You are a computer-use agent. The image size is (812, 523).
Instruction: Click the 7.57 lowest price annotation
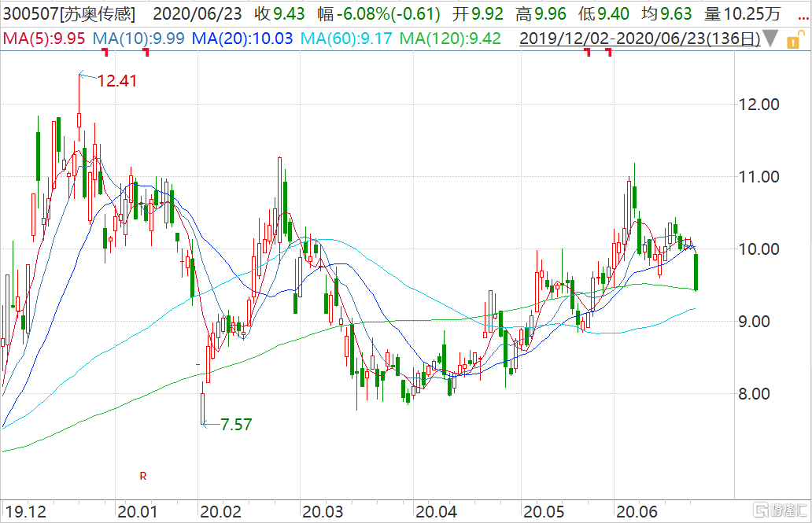point(236,425)
